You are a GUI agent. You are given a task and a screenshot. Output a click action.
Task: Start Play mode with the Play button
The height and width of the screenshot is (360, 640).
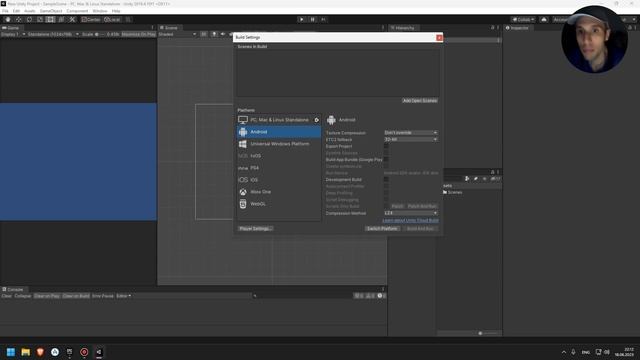pos(302,20)
